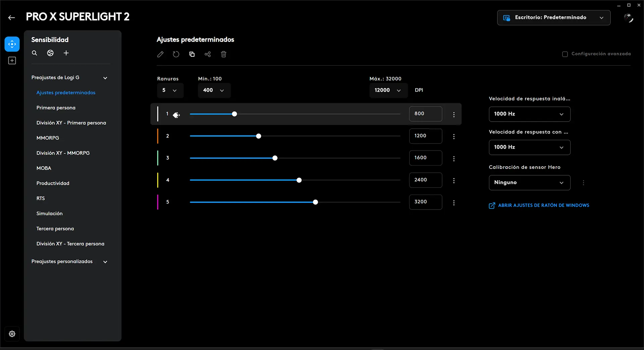Select the MOBA preset
This screenshot has height=350, width=644.
pyautogui.click(x=44, y=168)
